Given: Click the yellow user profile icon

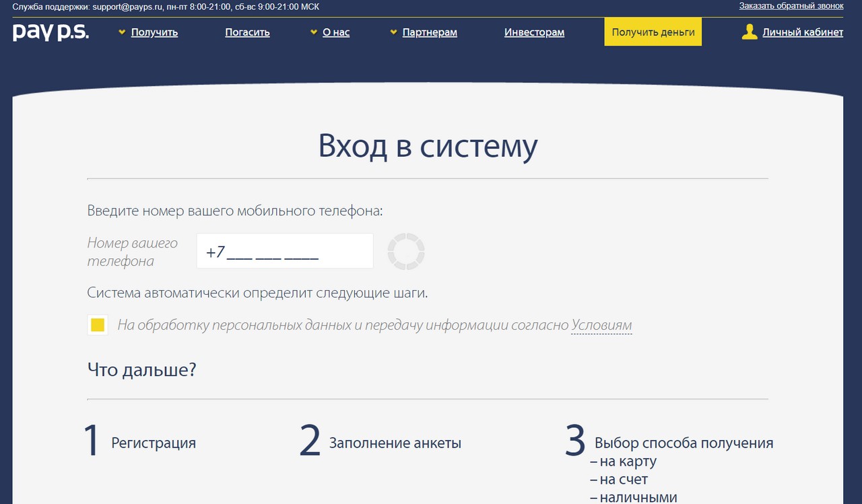Looking at the screenshot, I should (x=750, y=32).
